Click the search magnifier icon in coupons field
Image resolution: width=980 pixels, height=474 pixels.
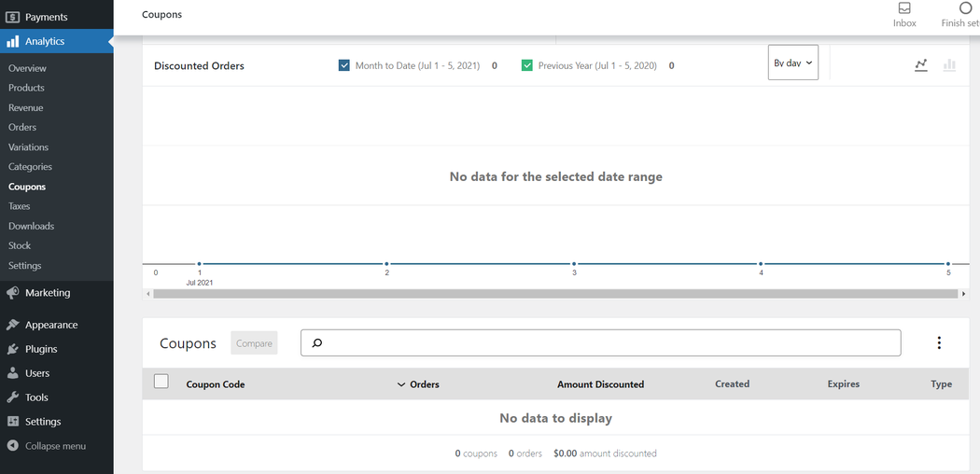(317, 342)
